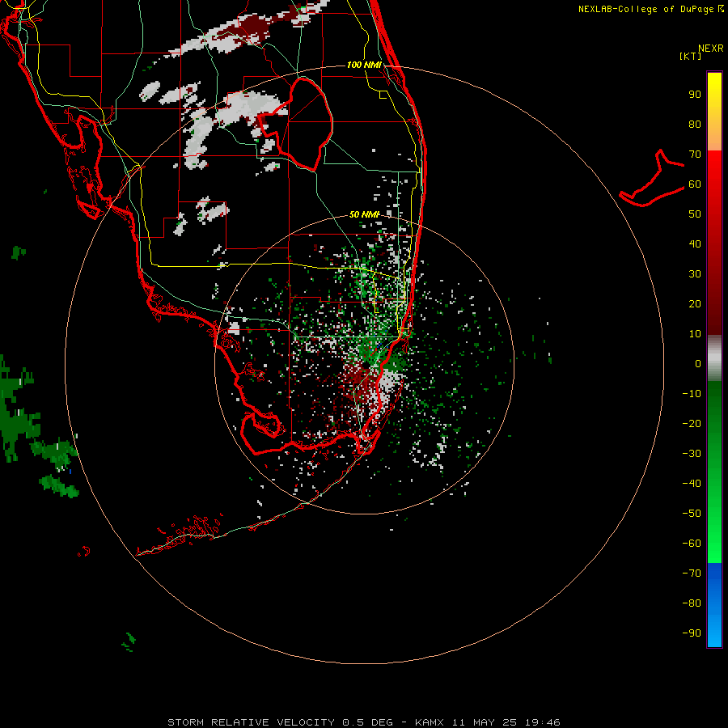Click the [KT] units label
This screenshot has height=728, width=728.
(x=691, y=56)
